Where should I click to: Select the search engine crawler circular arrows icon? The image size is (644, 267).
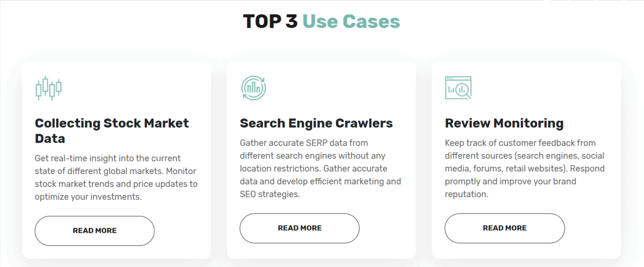253,87
